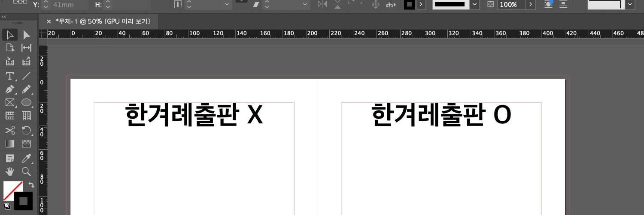The height and width of the screenshot is (215, 644).
Task: Click the opacity 100% field
Action: (x=512, y=4)
